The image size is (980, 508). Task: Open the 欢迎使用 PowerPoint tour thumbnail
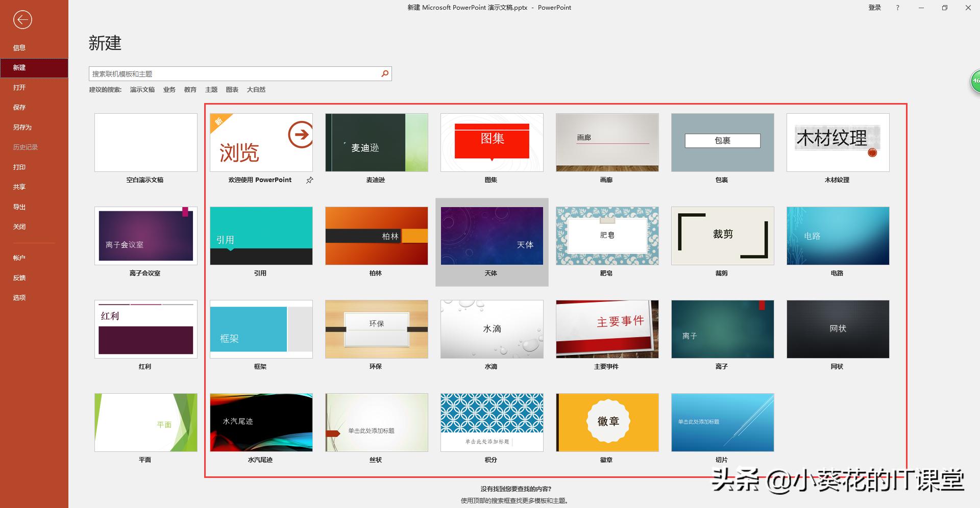(261, 142)
